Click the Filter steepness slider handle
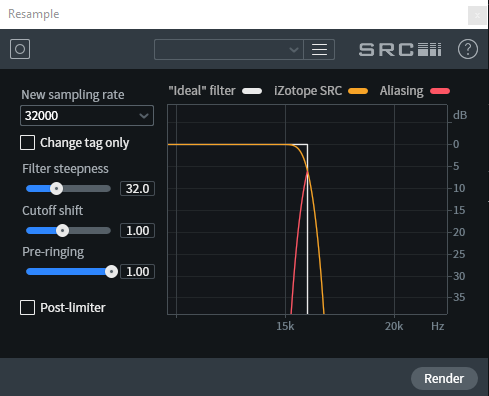 [x=56, y=189]
